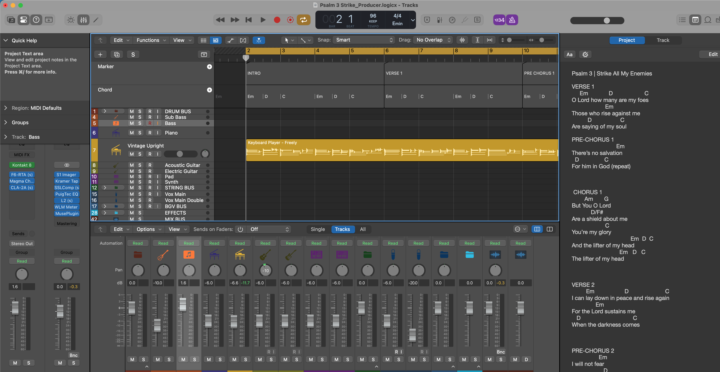Expand the DRUM BUS track stack
This screenshot has width=720, height=372.
click(x=104, y=111)
